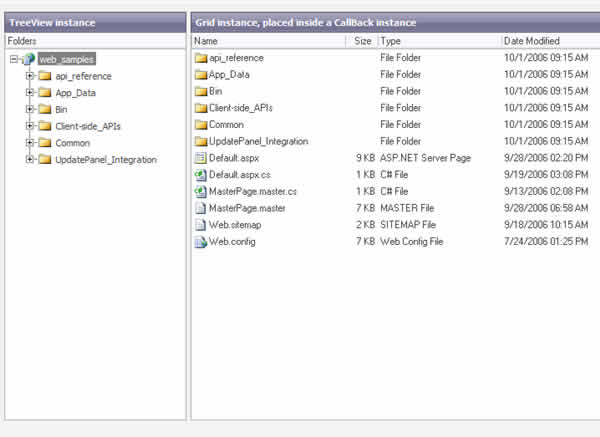
Task: Expand the Client-side_APIs tree node
Action: [x=30, y=126]
